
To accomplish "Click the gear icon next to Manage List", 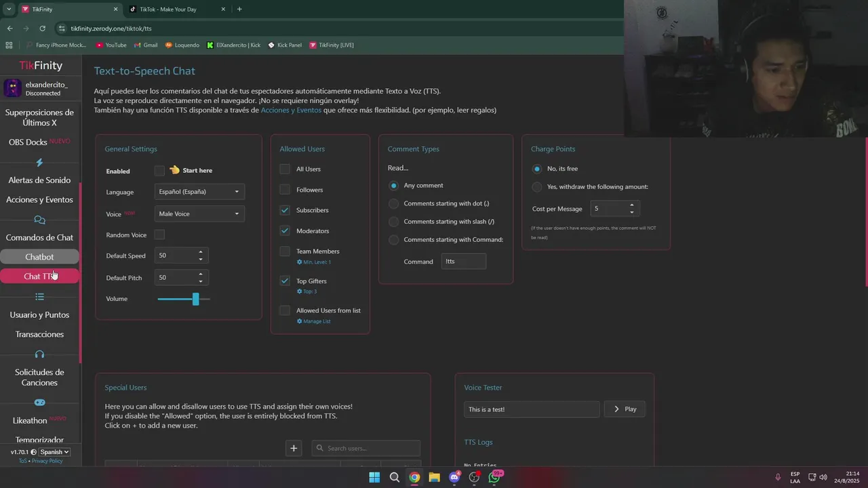I will pyautogui.click(x=300, y=321).
